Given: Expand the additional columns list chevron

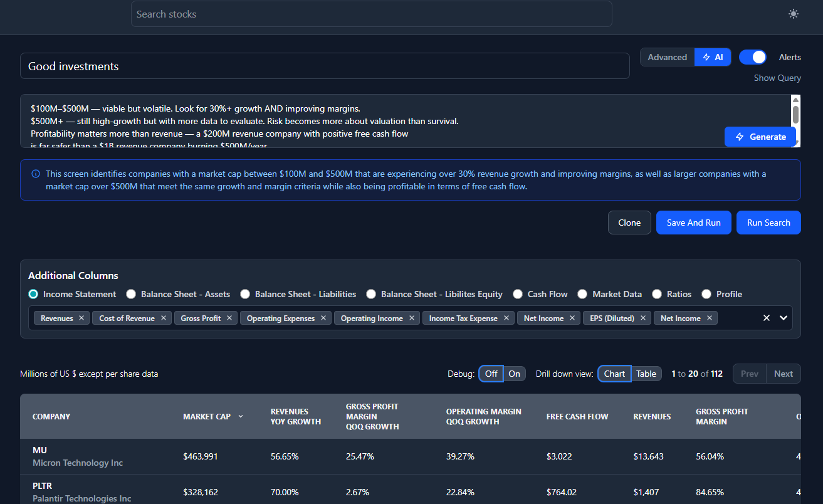Looking at the screenshot, I should 784,318.
